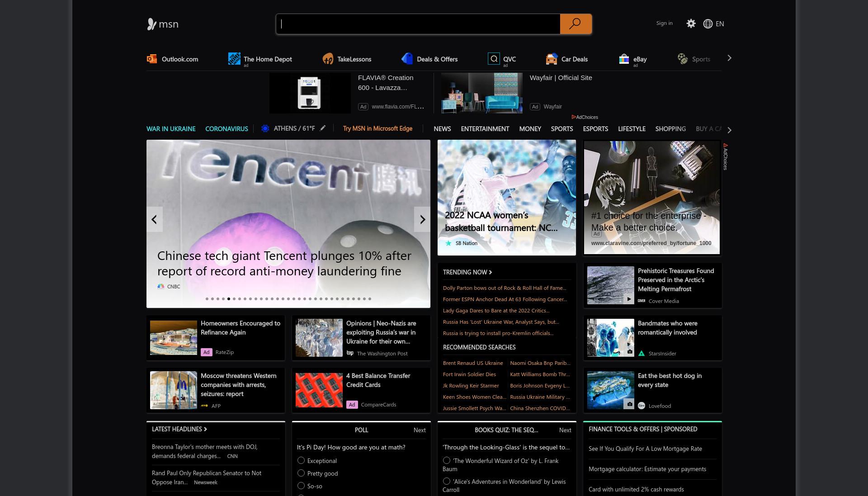Click Next in the Books Quiz card
Viewport: 868px width, 496px height.
coord(565,430)
